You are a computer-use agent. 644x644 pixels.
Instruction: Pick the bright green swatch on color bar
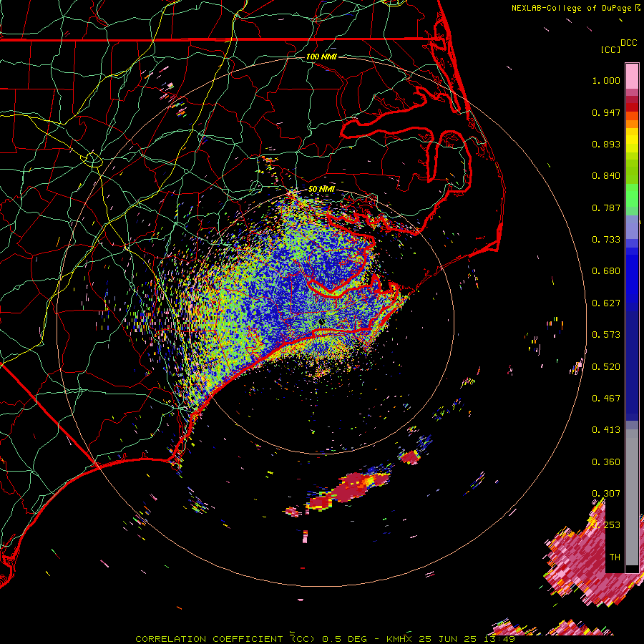[x=632, y=195]
